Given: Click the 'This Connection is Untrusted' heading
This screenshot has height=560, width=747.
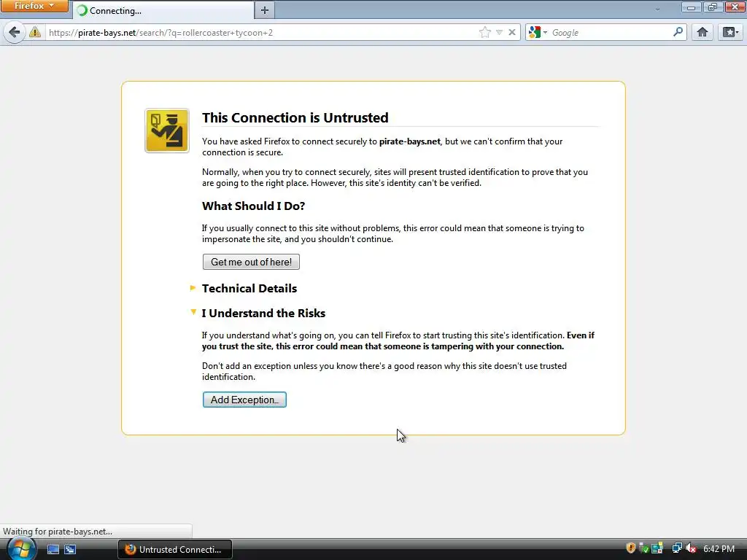Looking at the screenshot, I should (295, 117).
